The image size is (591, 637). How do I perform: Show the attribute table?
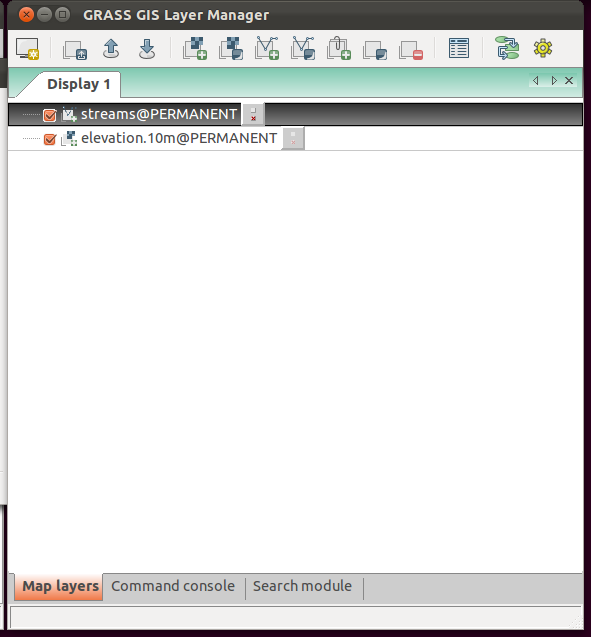[459, 48]
